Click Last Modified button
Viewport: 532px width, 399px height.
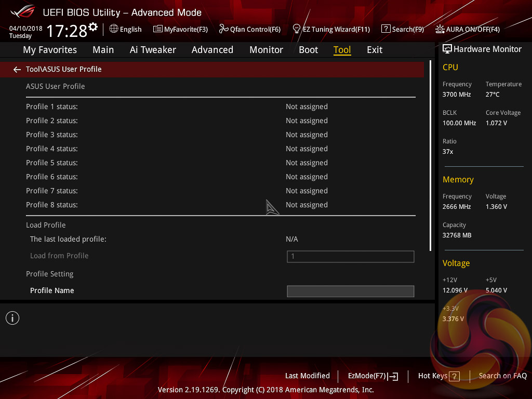308,376
